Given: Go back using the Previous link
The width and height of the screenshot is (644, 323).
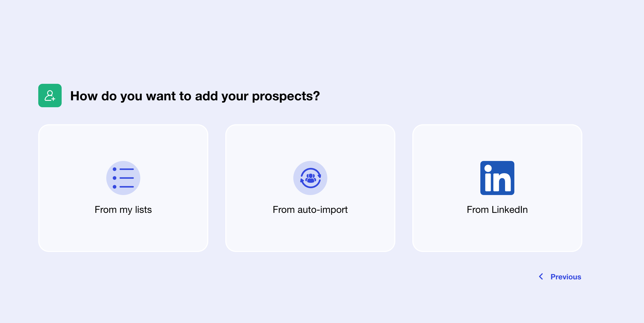Looking at the screenshot, I should [x=560, y=277].
